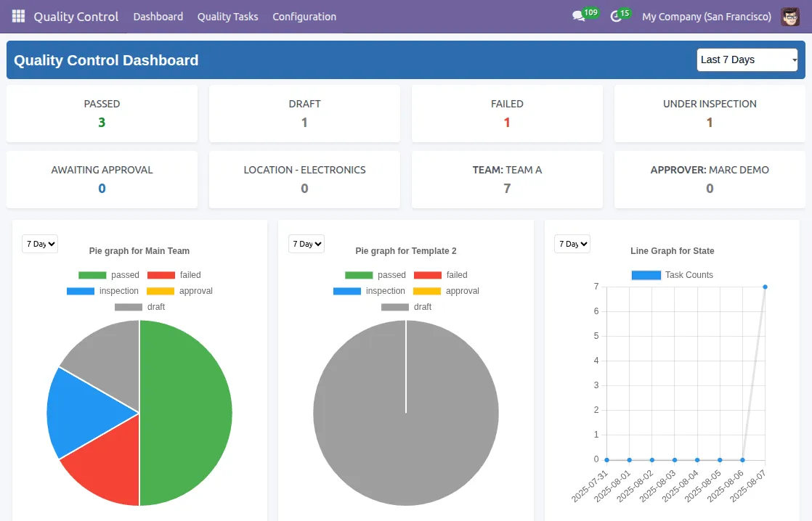Open the Last 7 Days period dropdown
Viewport: 812px width, 521px height.
coord(747,60)
